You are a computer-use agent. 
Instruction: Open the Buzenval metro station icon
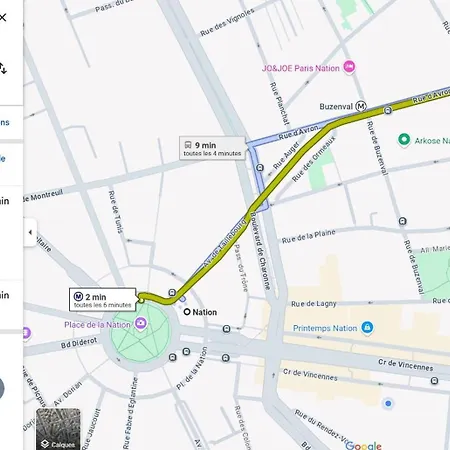[361, 106]
